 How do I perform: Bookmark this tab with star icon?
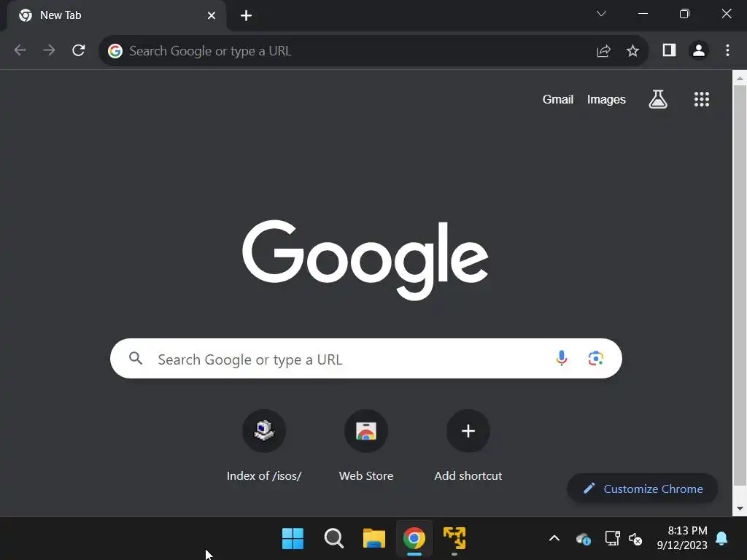632,50
